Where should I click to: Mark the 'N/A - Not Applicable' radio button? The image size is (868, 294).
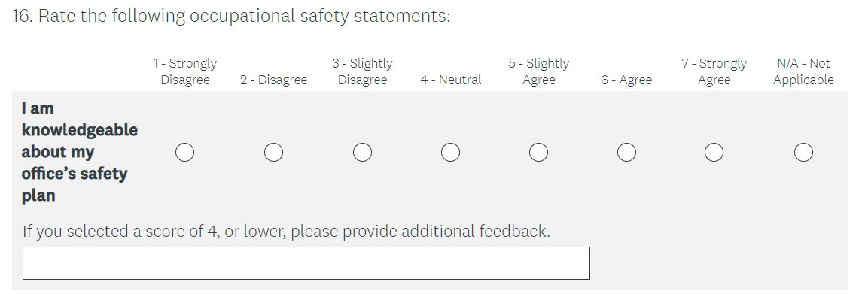click(803, 152)
